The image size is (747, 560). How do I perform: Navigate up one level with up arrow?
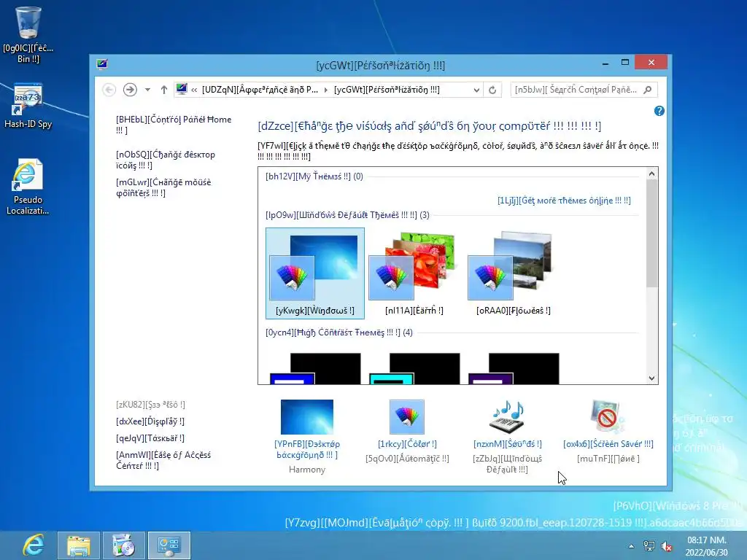click(x=164, y=90)
